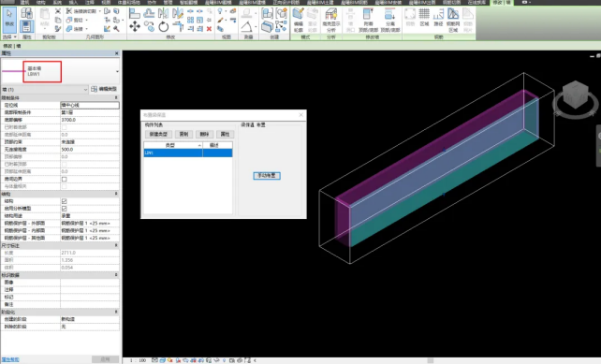Viewport: 601px width, 364px height.
Task: Click the new type button in dialog
Action: point(158,134)
